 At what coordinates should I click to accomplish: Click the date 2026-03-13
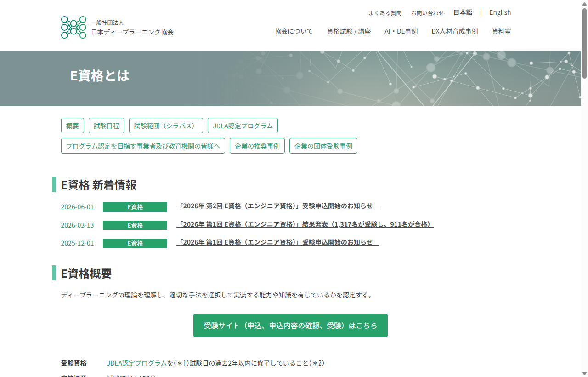pos(77,225)
